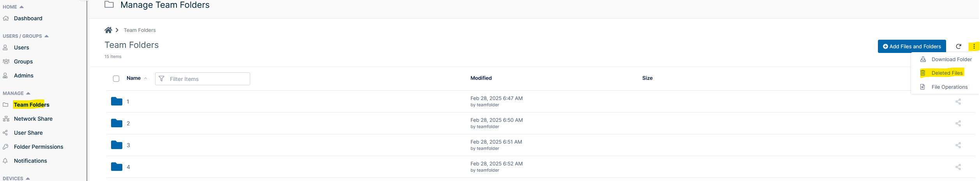This screenshot has height=181, width=980.
Task: Choose Download Folder in the dropdown menu
Action: click(952, 60)
